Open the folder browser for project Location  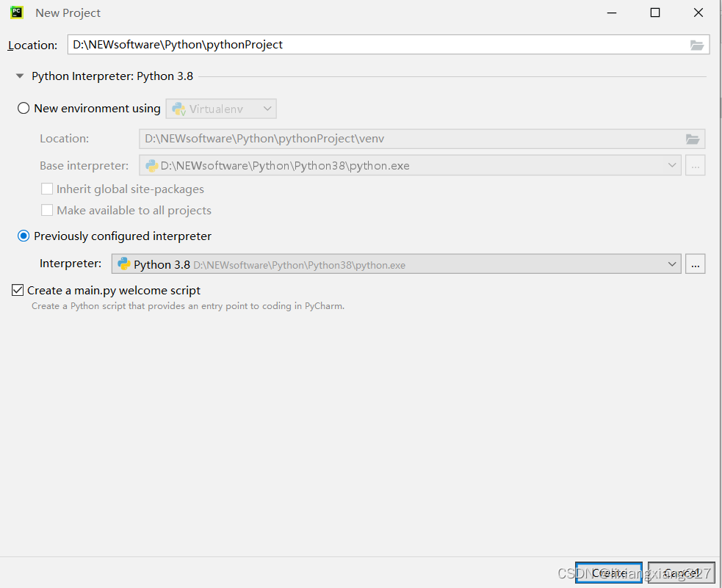click(696, 45)
